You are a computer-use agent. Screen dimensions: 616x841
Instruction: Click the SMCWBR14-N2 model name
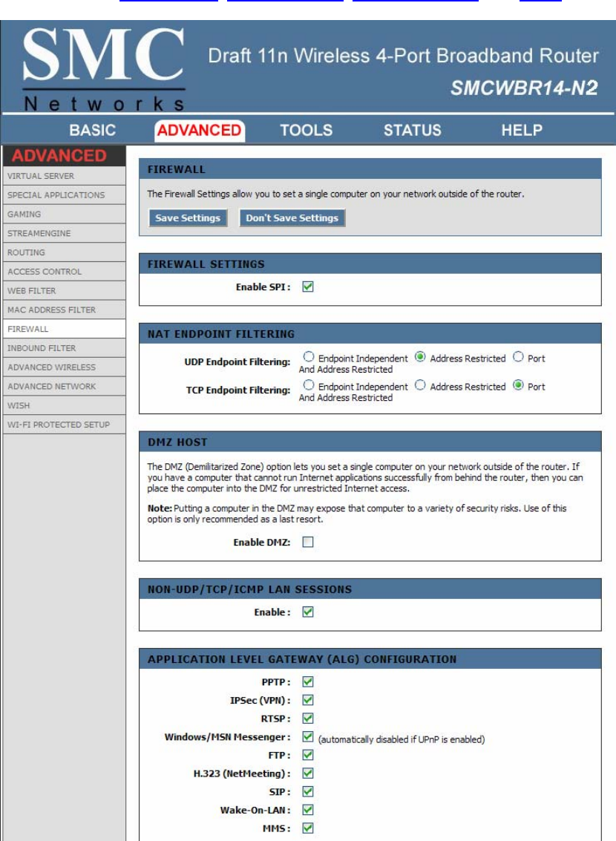click(x=524, y=88)
